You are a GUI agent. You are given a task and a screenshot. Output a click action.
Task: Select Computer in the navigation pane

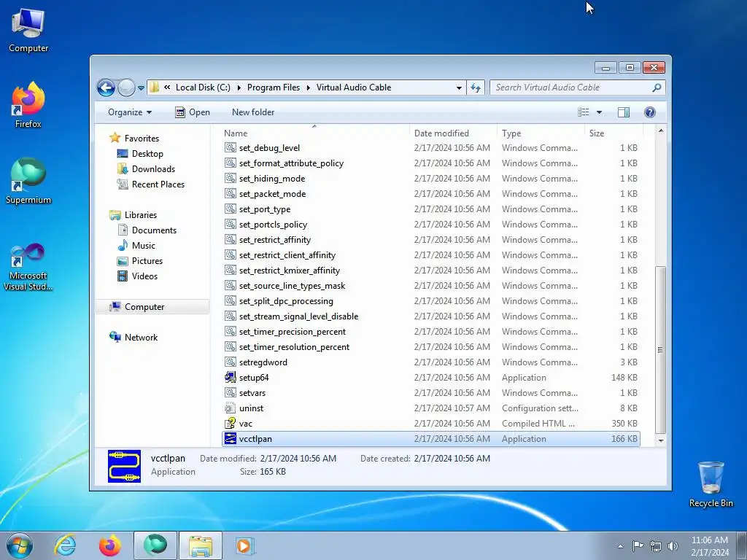pos(152,307)
